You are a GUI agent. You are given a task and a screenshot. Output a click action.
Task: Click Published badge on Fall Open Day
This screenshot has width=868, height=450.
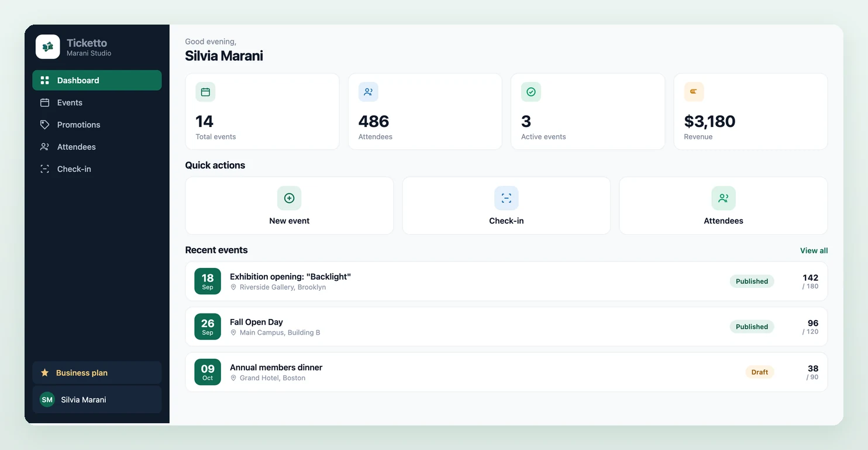[x=752, y=327]
